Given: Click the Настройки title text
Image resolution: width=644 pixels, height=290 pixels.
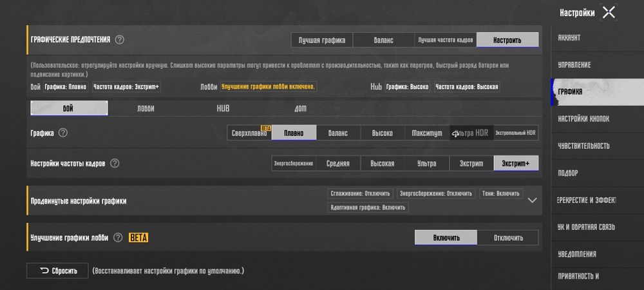Looking at the screenshot, I should 577,13.
